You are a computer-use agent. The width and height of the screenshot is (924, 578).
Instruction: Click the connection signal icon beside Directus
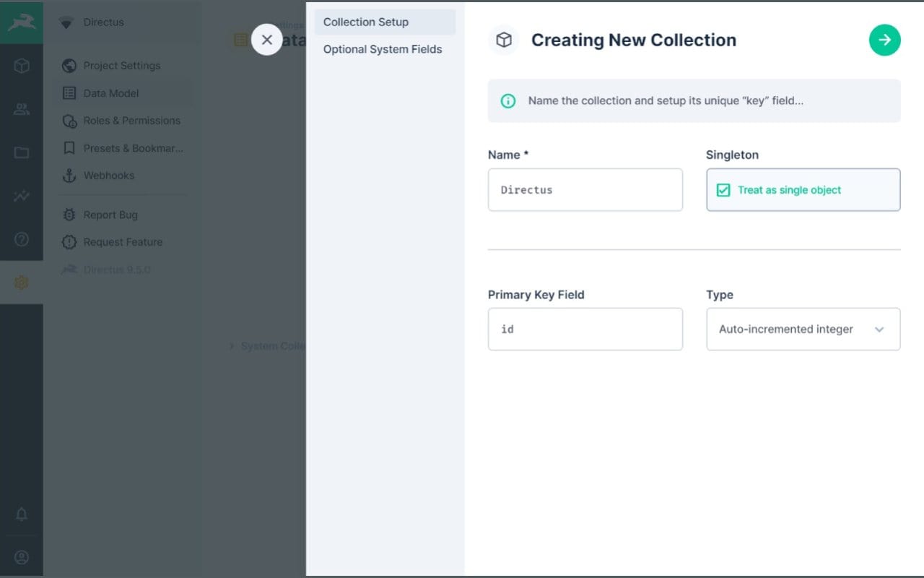66,22
